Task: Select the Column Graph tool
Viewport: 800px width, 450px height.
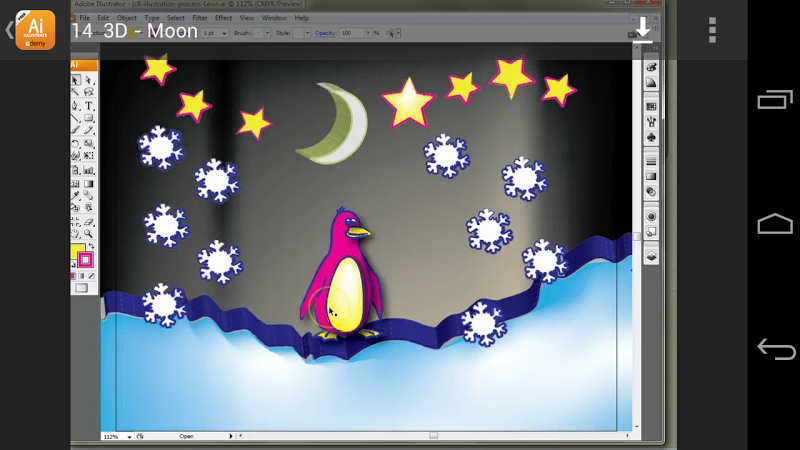Action: point(89,170)
